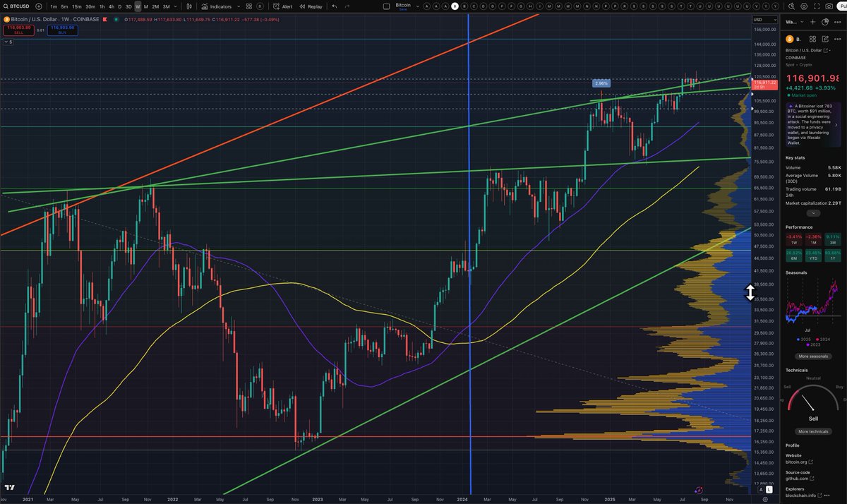Open chart settings hexagon gear icon
Image resolution: width=847 pixels, height=504 pixels.
(804, 6)
